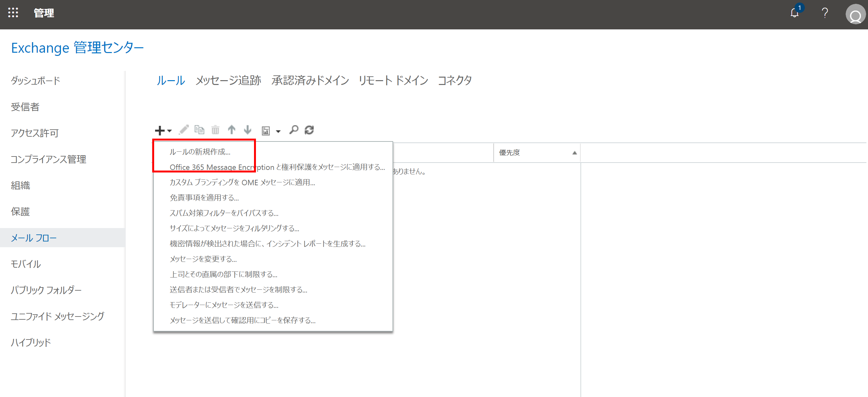The height and width of the screenshot is (397, 868).
Task: Select ルールの新規作成 from the menu
Action: pos(200,152)
